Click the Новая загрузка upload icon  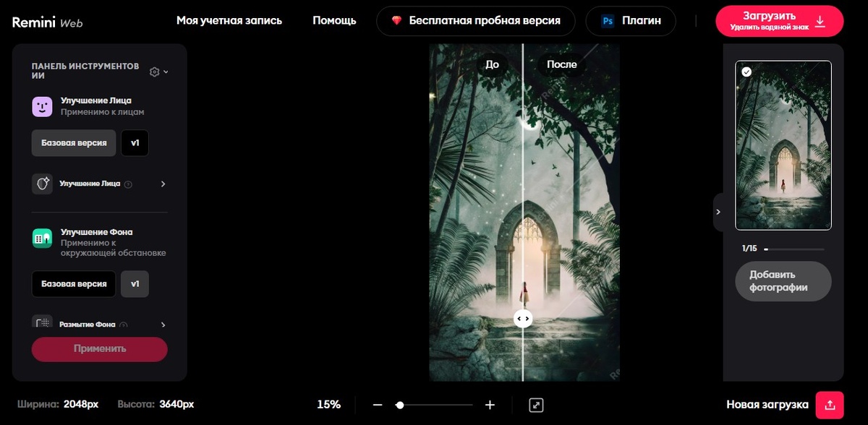(830, 405)
